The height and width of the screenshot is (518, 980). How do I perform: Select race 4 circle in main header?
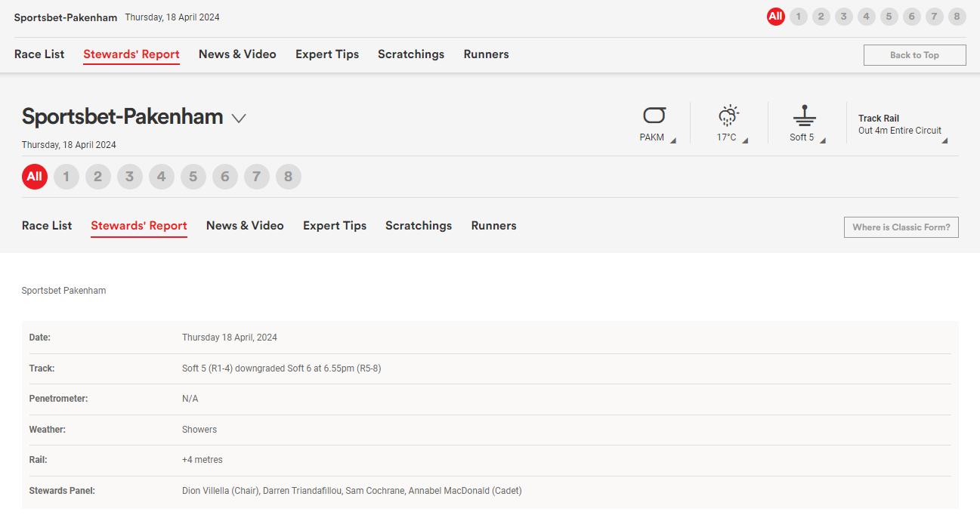(162, 177)
